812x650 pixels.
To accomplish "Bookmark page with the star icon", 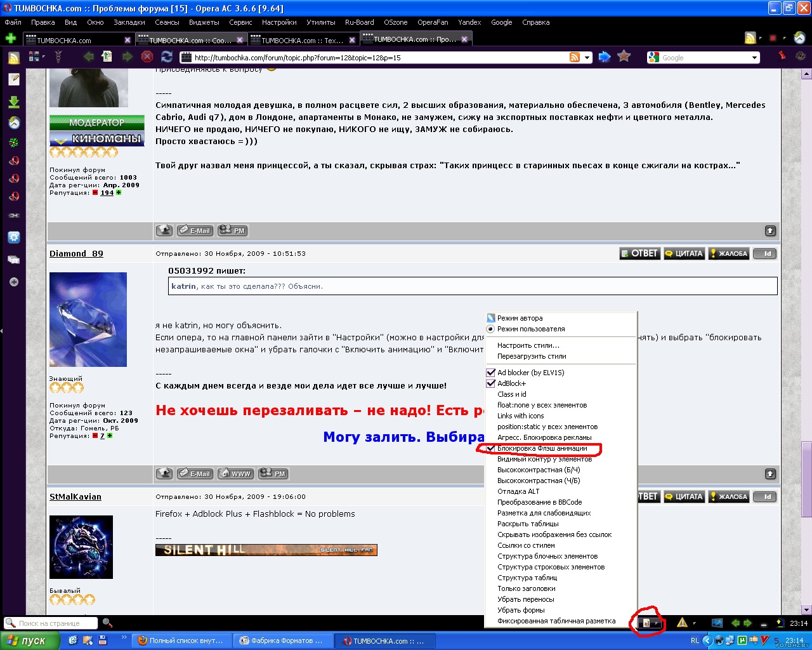I will 624,56.
